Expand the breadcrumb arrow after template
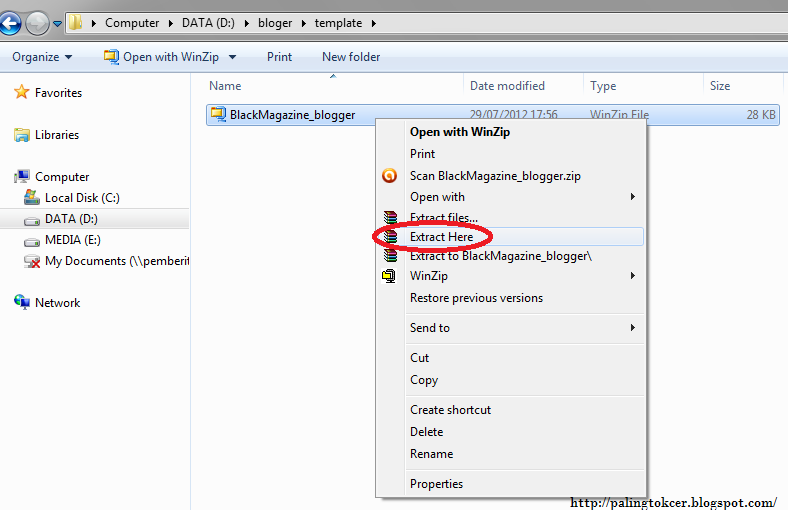Screen dimensions: 788x510 point(373,24)
